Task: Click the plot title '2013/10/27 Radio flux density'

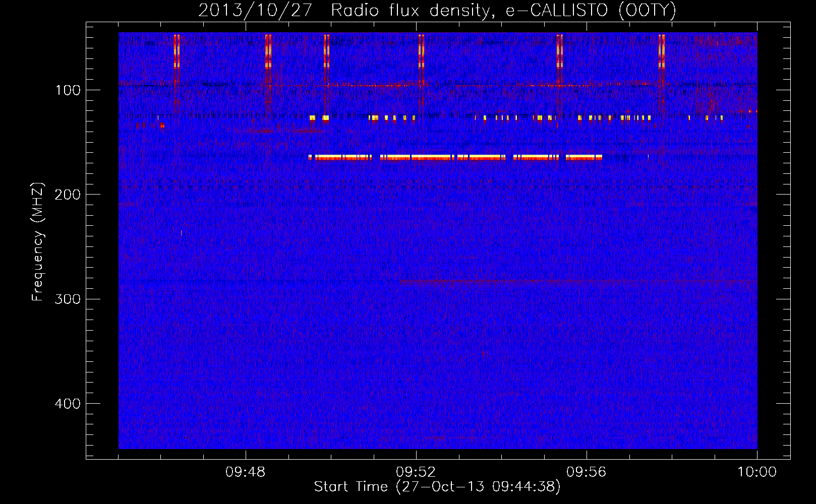Action: [437, 10]
